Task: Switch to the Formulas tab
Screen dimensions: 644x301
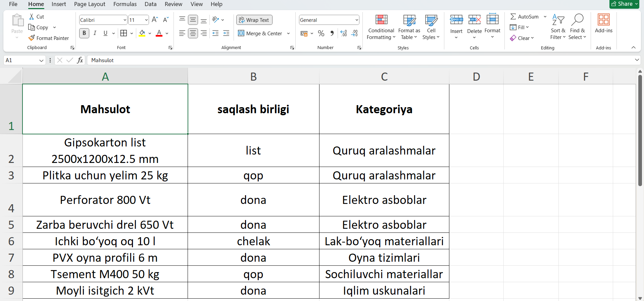Action: pos(125,4)
